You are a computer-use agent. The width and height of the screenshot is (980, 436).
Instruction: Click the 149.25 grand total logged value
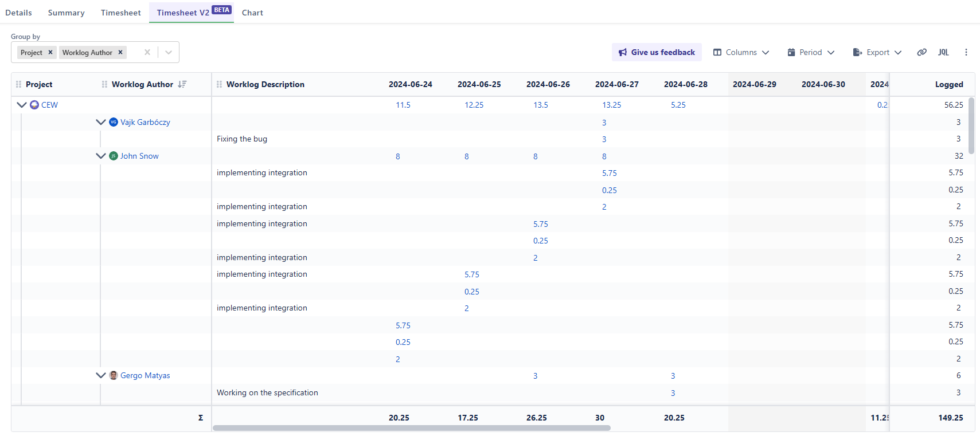coord(951,418)
